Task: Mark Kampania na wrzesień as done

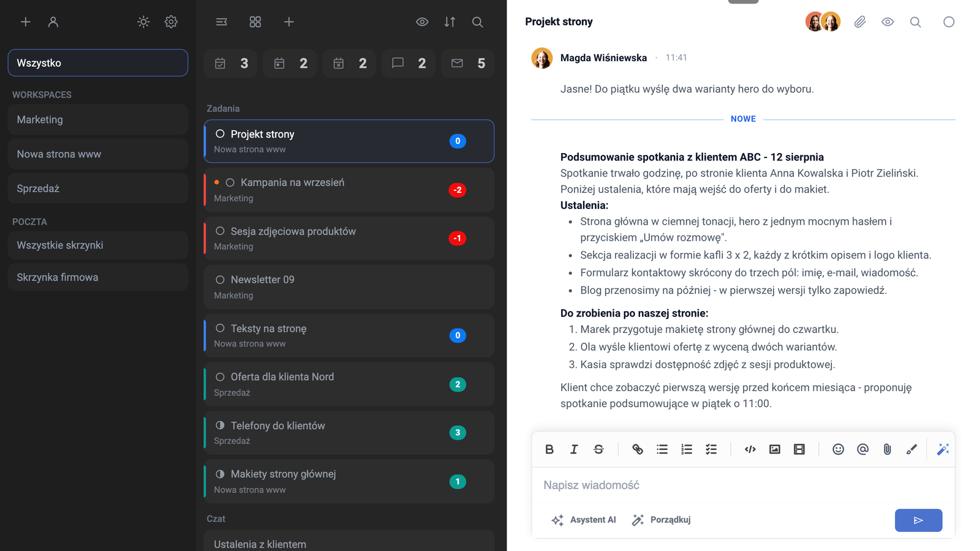Action: (x=230, y=182)
